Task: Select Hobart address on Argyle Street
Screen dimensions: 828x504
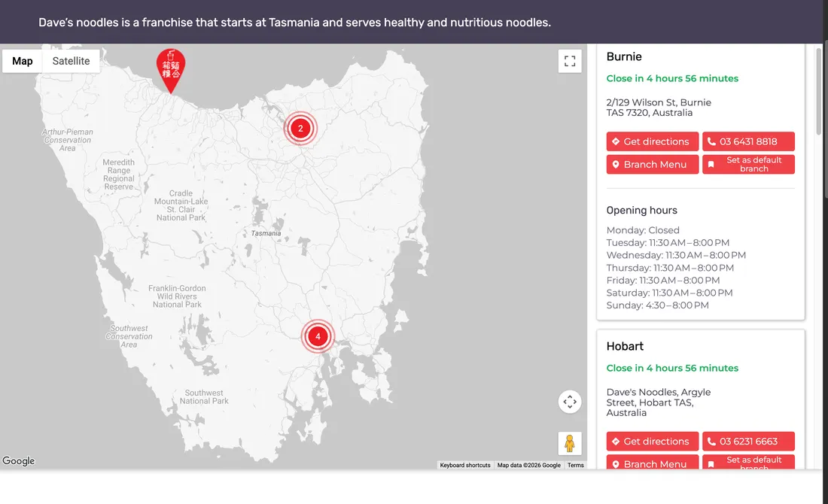Action: tap(659, 402)
